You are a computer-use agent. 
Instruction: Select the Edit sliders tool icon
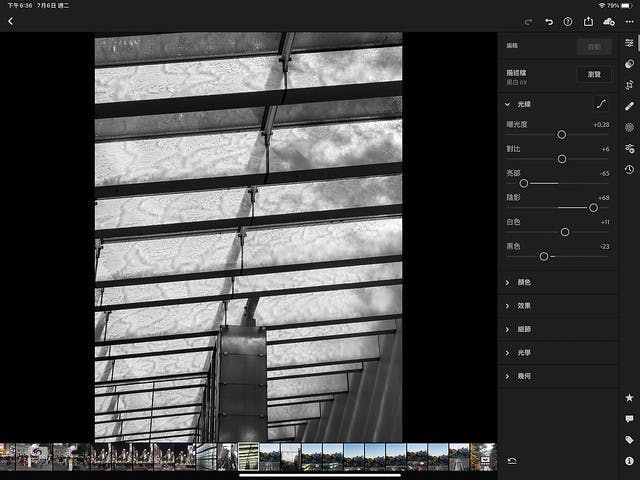[x=629, y=43]
